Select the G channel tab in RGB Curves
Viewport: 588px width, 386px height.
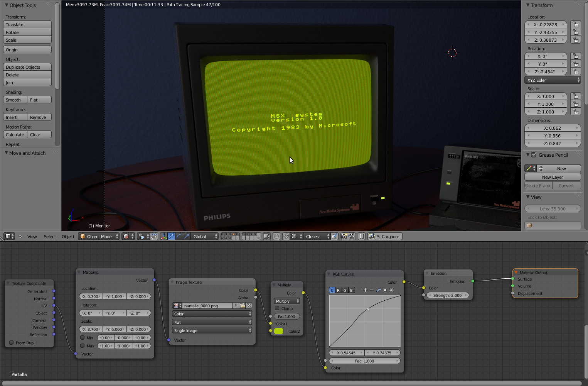[x=345, y=290]
